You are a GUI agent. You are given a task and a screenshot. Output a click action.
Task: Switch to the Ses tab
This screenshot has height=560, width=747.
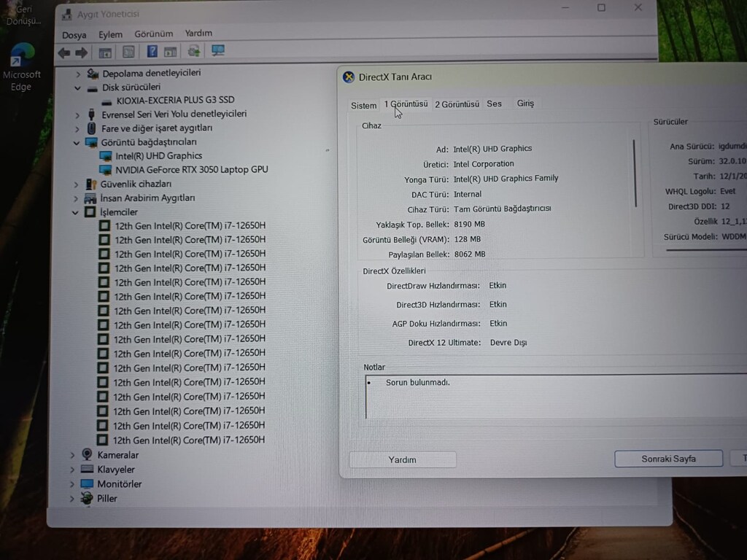coord(494,104)
